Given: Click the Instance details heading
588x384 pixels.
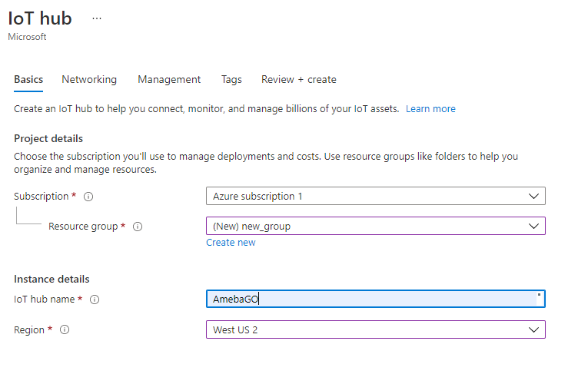Looking at the screenshot, I should tap(51, 279).
